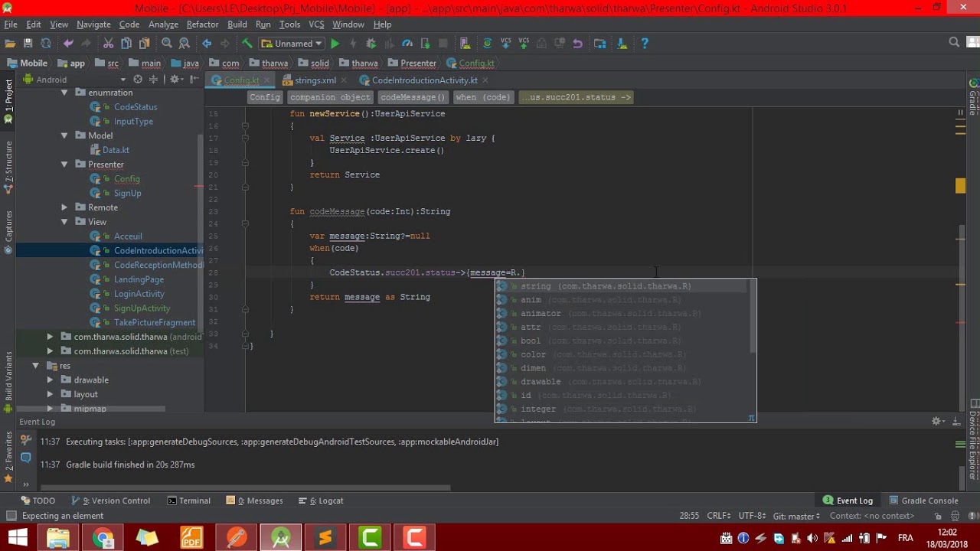Click the Search Everywhere magnifier icon
Screen dimensions: 980x551
954,43
